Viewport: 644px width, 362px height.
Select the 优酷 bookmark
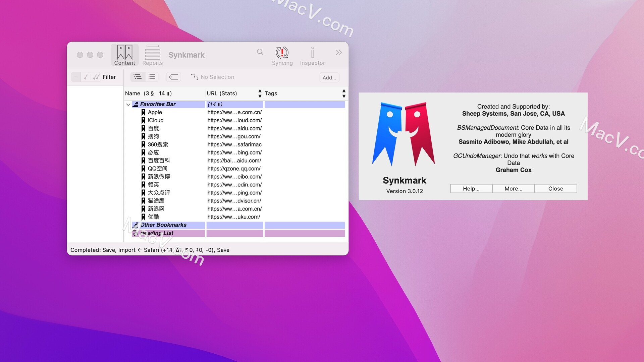point(153,217)
